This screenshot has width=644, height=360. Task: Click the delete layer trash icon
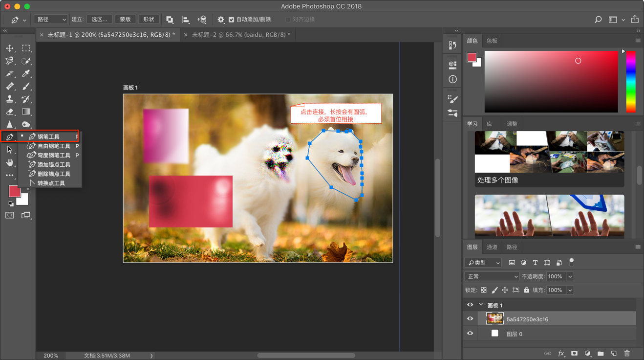(x=627, y=353)
